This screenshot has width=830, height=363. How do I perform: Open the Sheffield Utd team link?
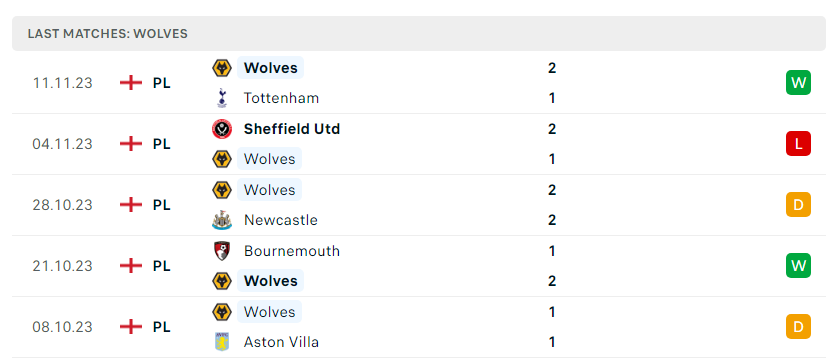(292, 129)
